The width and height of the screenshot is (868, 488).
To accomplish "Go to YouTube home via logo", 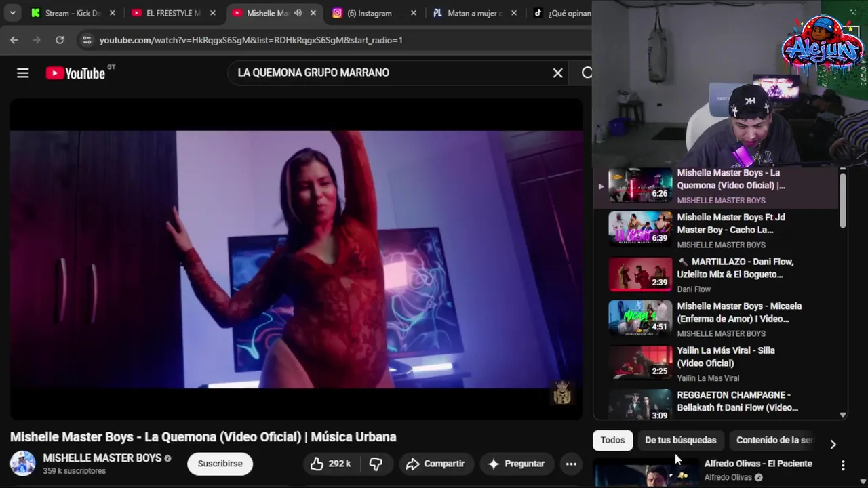I will click(75, 73).
